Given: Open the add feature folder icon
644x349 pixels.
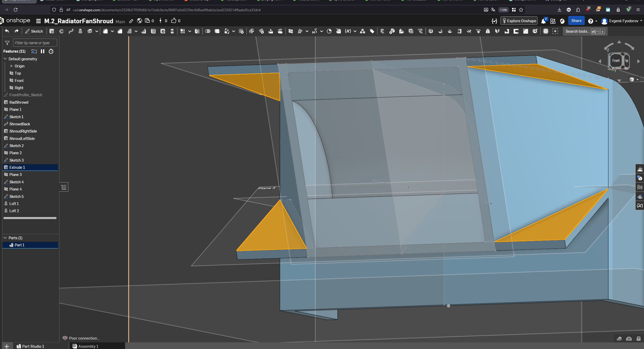Looking at the screenshot, I should [34, 51].
